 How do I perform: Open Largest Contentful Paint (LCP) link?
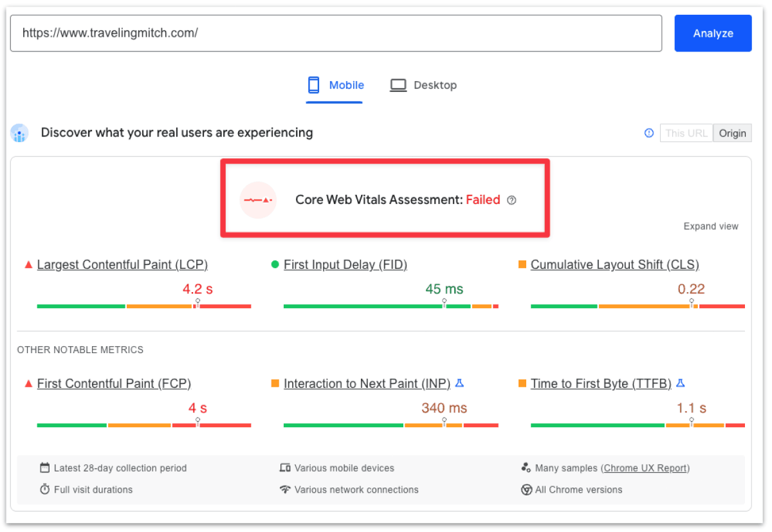122,264
